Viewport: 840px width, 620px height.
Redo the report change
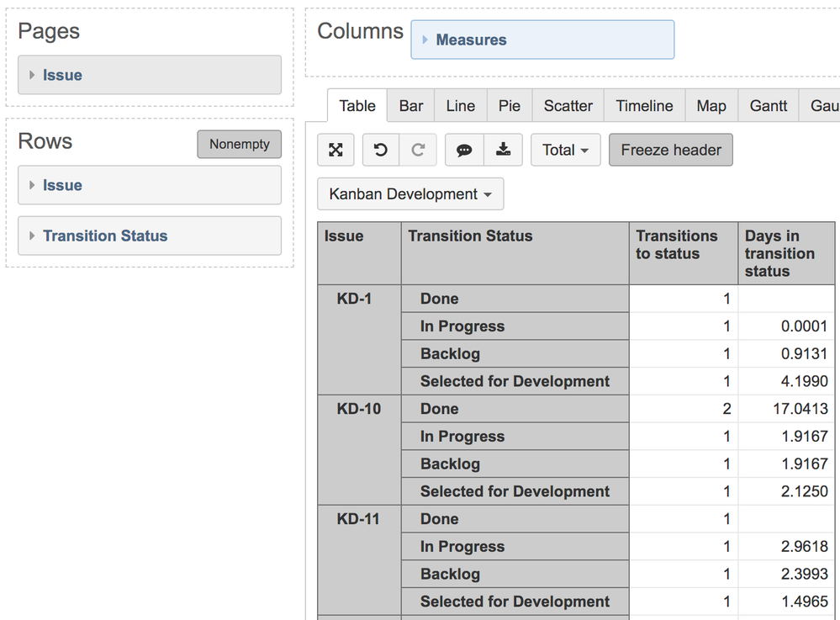pyautogui.click(x=418, y=150)
